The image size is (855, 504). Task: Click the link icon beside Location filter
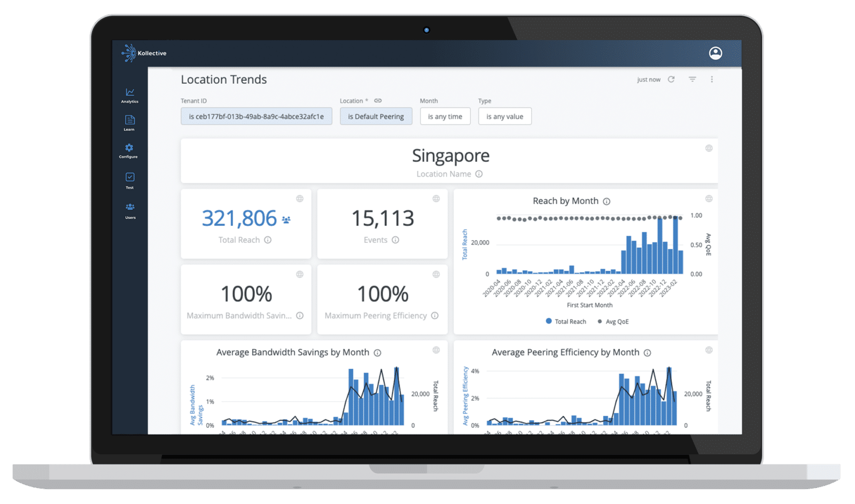click(378, 100)
